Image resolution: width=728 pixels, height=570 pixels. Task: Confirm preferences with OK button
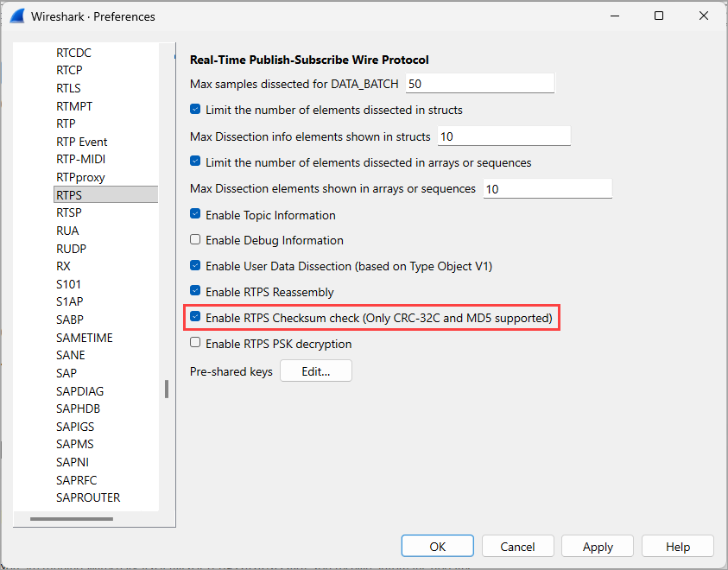point(437,547)
